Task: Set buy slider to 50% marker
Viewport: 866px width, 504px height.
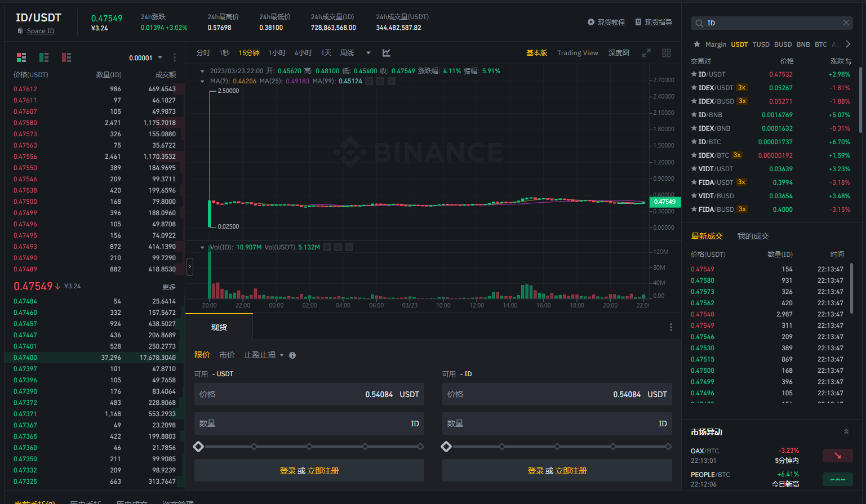Action: click(309, 447)
